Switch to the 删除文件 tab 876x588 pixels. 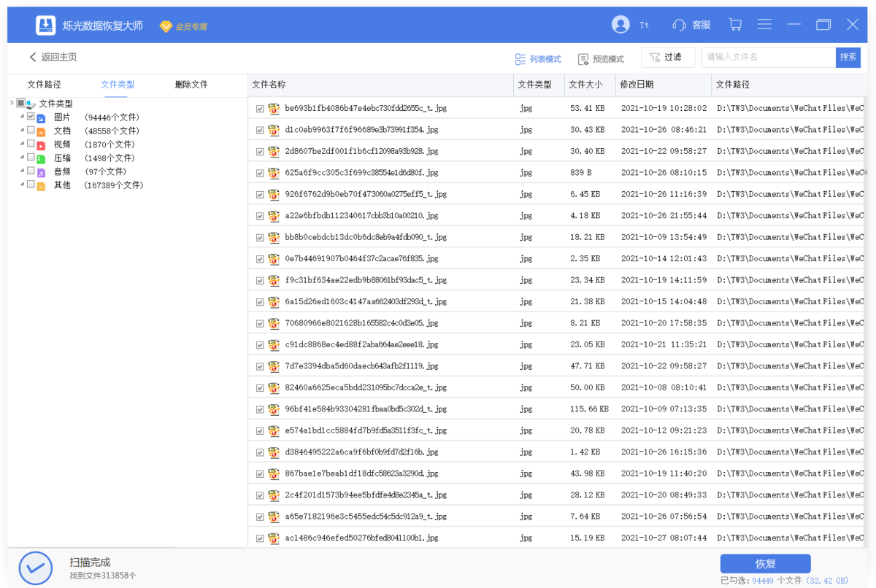pyautogui.click(x=191, y=85)
